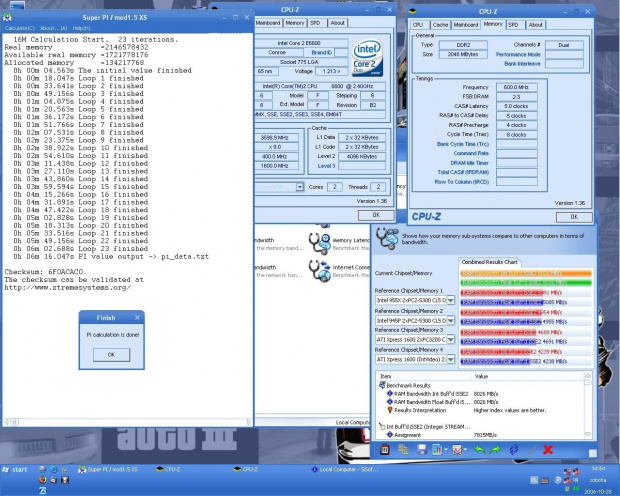Open Reference Chipset/Memory 4 dropdown (ATI Xpress 1600 IntVideo)
620x496 pixels.
pyautogui.click(x=450, y=359)
